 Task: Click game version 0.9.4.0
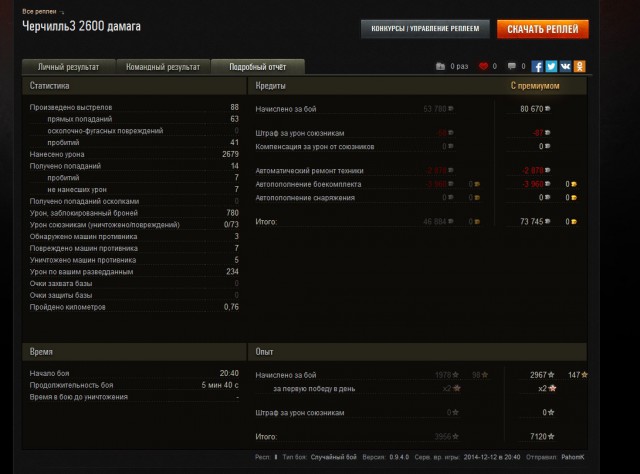(399, 457)
